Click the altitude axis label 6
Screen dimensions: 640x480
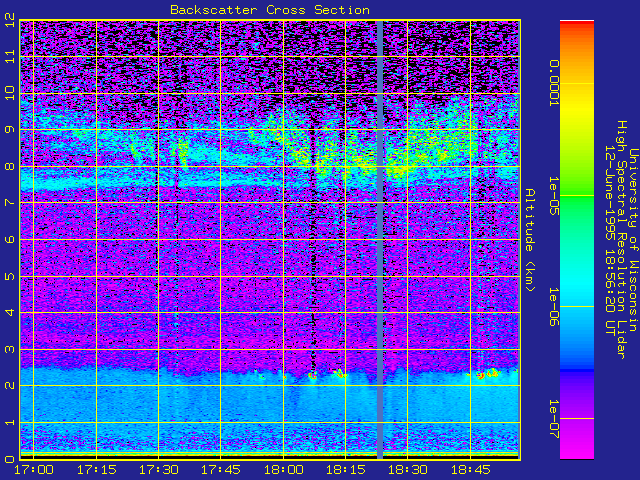11,240
